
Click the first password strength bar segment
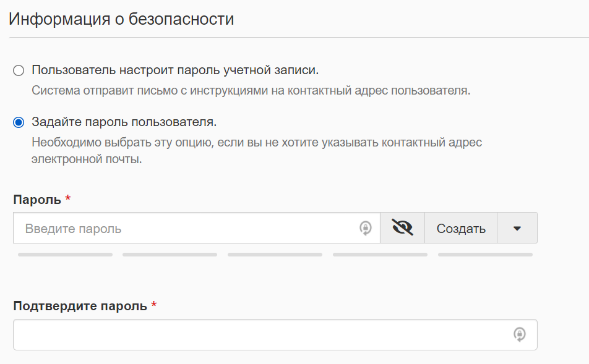65,254
